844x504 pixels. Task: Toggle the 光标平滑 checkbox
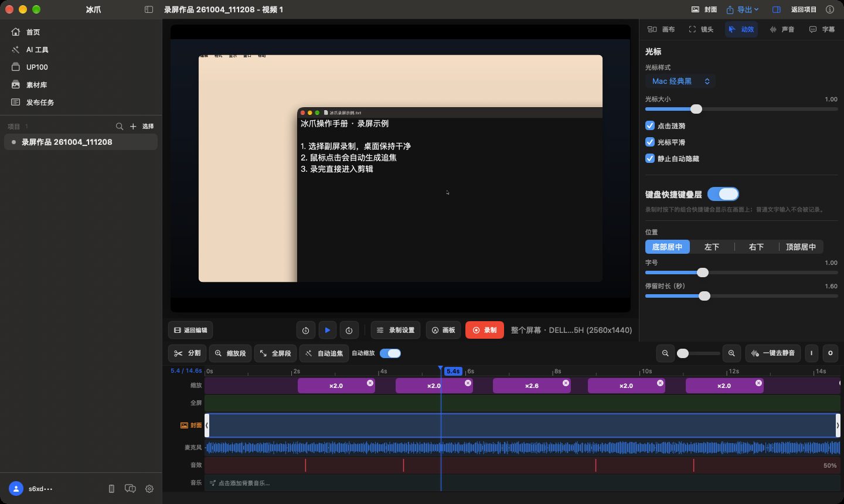[x=649, y=142]
